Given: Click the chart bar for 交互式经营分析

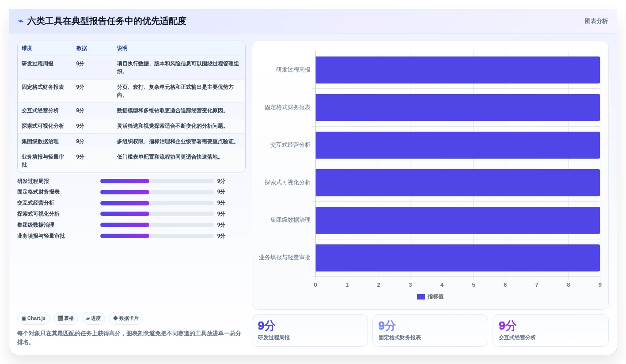Looking at the screenshot, I should pos(458,145).
